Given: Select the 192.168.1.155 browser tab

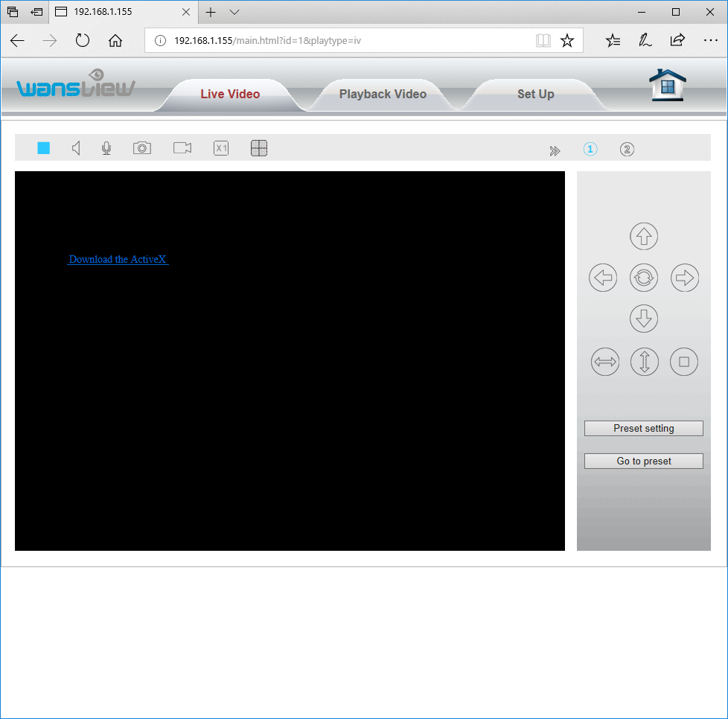Looking at the screenshot, I should [124, 12].
